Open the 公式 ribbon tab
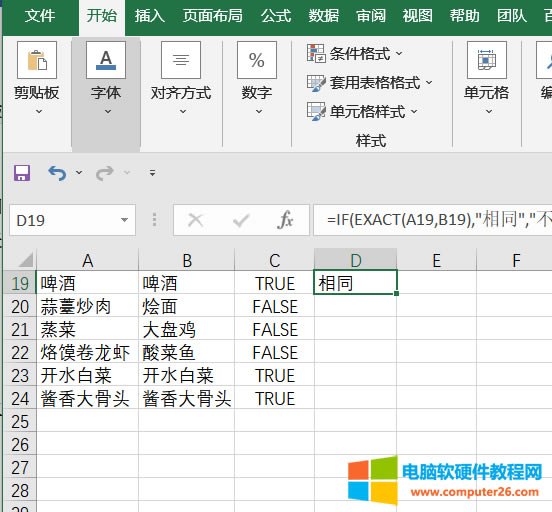 click(x=276, y=16)
